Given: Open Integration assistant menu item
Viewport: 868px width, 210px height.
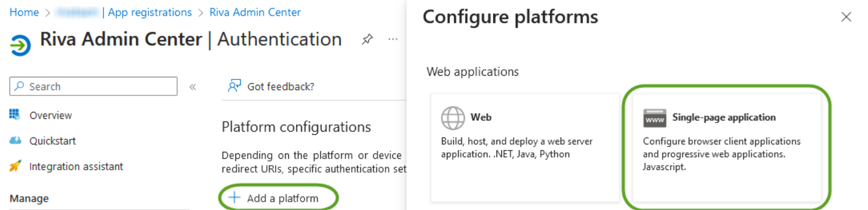Looking at the screenshot, I should [76, 166].
